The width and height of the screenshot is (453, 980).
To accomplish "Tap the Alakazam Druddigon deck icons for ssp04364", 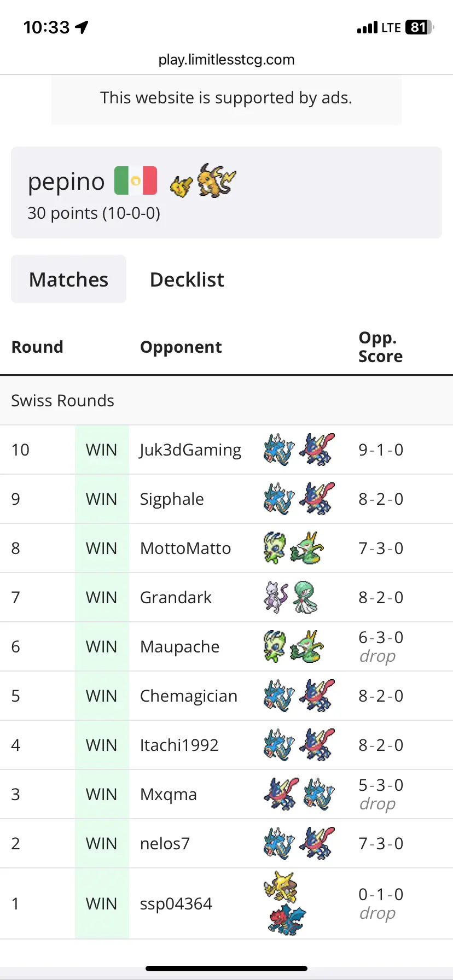I will tap(284, 903).
